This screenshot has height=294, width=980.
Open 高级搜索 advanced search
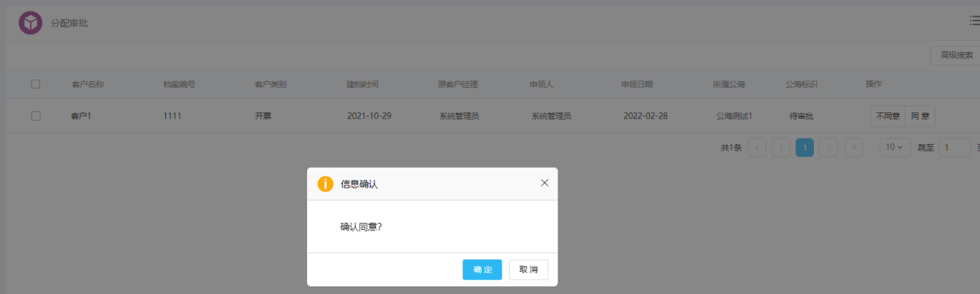point(955,55)
